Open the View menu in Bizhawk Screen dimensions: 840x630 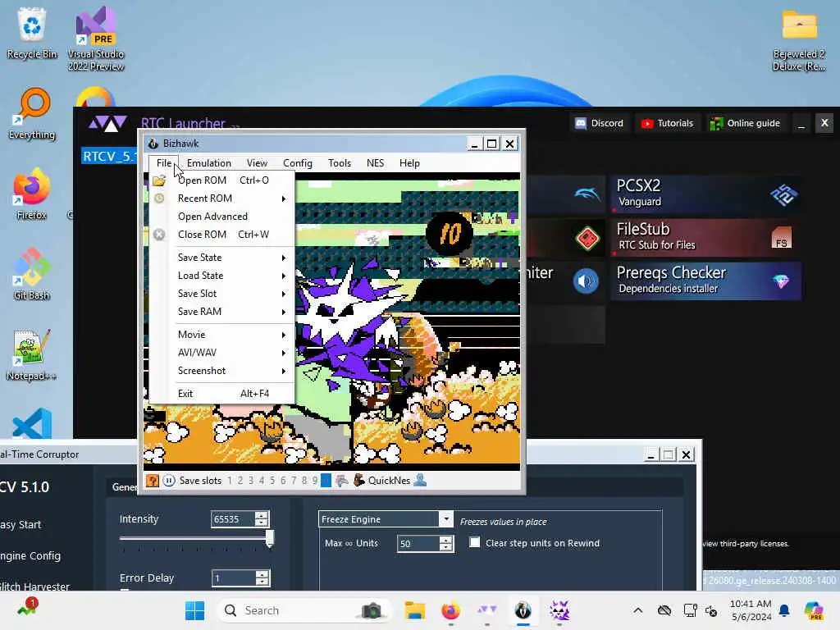[257, 163]
